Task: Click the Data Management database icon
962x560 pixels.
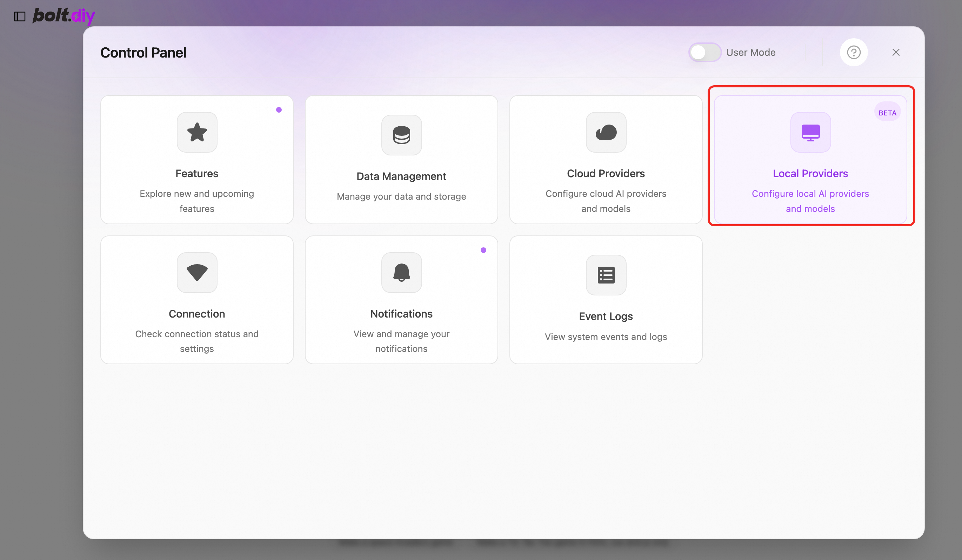Action: pyautogui.click(x=401, y=135)
